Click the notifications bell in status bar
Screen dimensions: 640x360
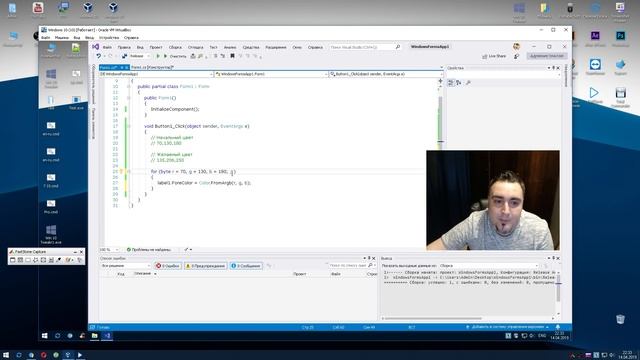[x=558, y=327]
